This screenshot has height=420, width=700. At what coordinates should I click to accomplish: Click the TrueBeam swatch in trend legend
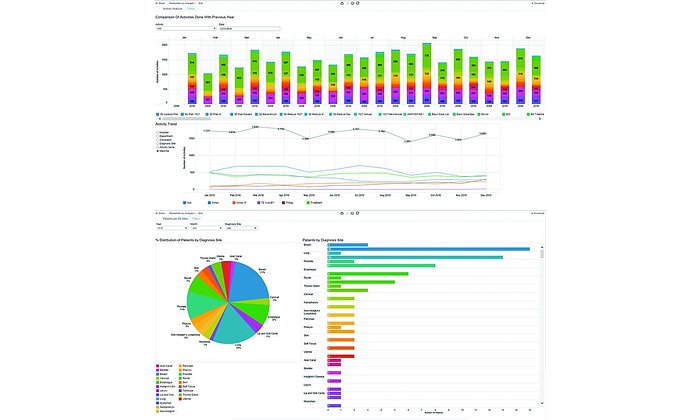coord(308,203)
